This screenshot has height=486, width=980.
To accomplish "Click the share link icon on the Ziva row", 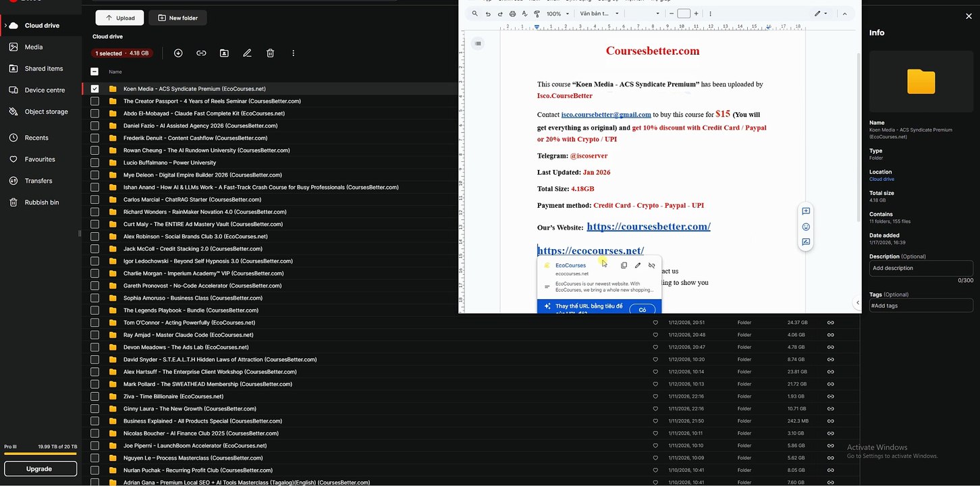I will coord(831,396).
